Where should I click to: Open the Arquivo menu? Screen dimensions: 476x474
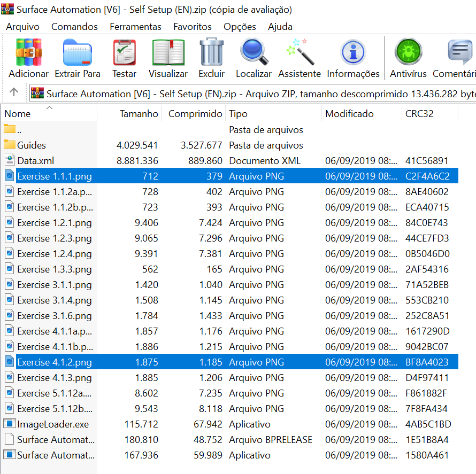(22, 27)
